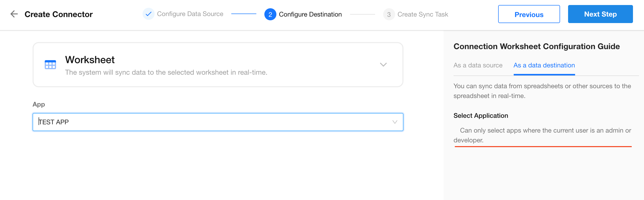Screen dimensions: 644x200
Task: Click the 'Configure Data Source' step label
Action: (190, 14)
